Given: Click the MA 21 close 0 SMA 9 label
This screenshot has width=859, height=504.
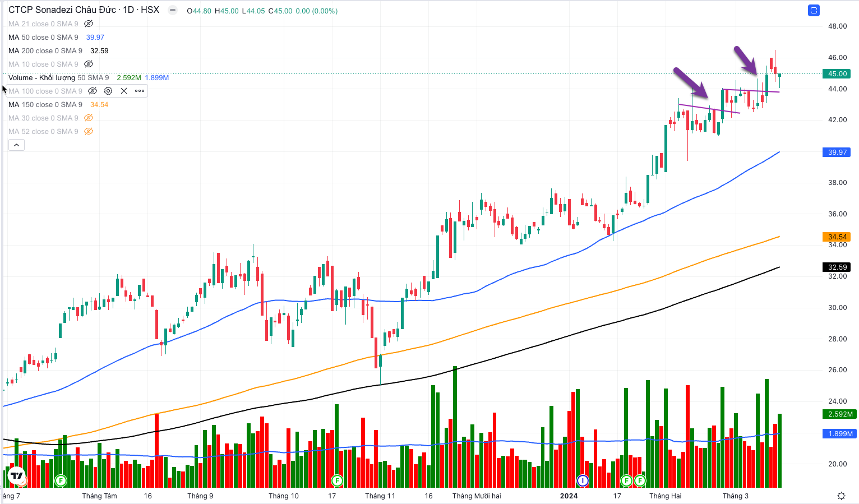Looking at the screenshot, I should [x=43, y=24].
